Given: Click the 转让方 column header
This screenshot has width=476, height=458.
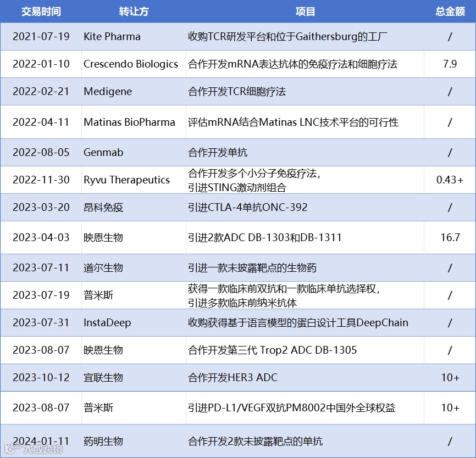Looking at the screenshot, I should pos(134,12).
